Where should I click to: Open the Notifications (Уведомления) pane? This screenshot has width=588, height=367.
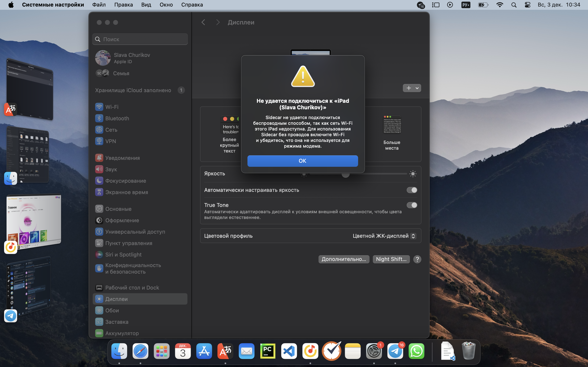122,158
